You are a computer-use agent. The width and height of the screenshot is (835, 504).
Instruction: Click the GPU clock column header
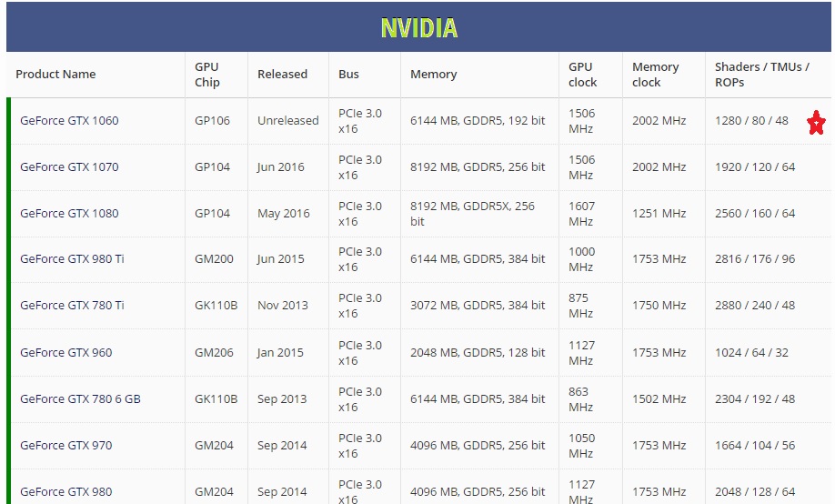coord(582,75)
